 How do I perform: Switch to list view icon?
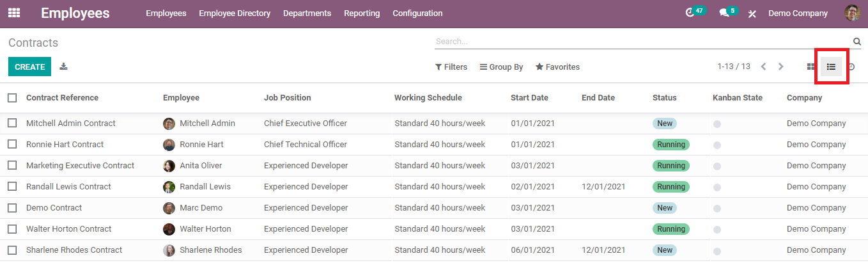pos(831,67)
